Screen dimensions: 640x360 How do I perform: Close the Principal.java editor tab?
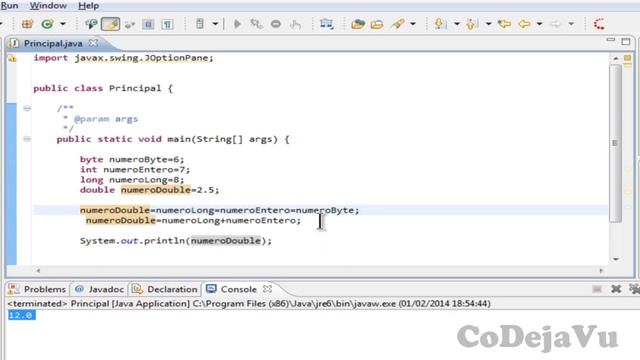(x=93, y=43)
